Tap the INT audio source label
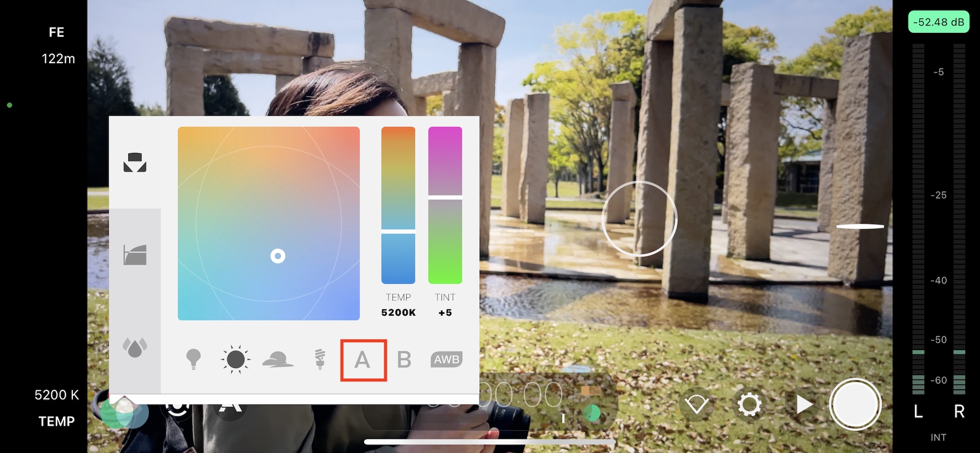Image resolution: width=980 pixels, height=453 pixels. pyautogui.click(x=938, y=437)
